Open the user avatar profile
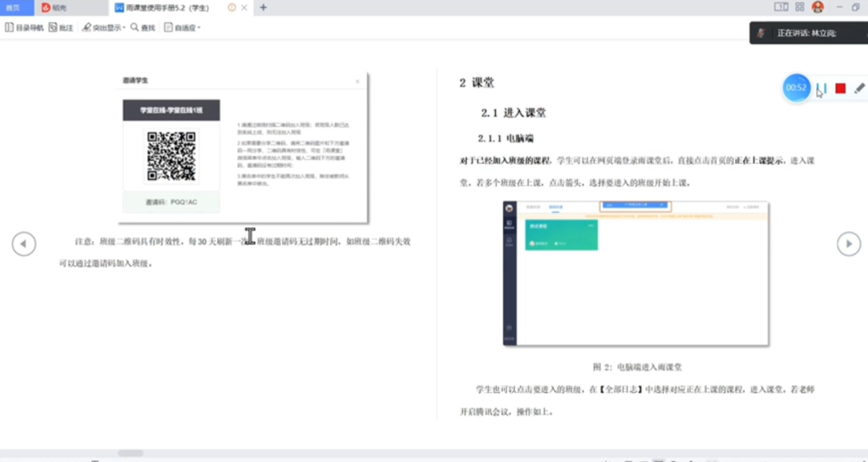This screenshot has height=462, width=868. (817, 7)
